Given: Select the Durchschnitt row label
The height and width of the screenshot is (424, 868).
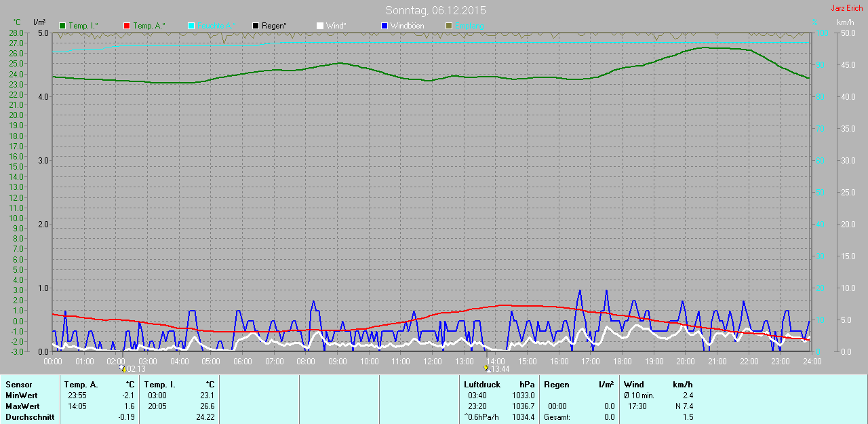Looking at the screenshot, I should click(x=30, y=417).
